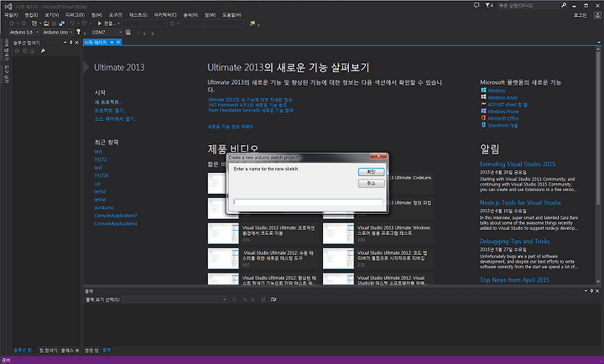Toggle word wrap icon in Output panel
The image size is (604, 364).
pos(273,299)
